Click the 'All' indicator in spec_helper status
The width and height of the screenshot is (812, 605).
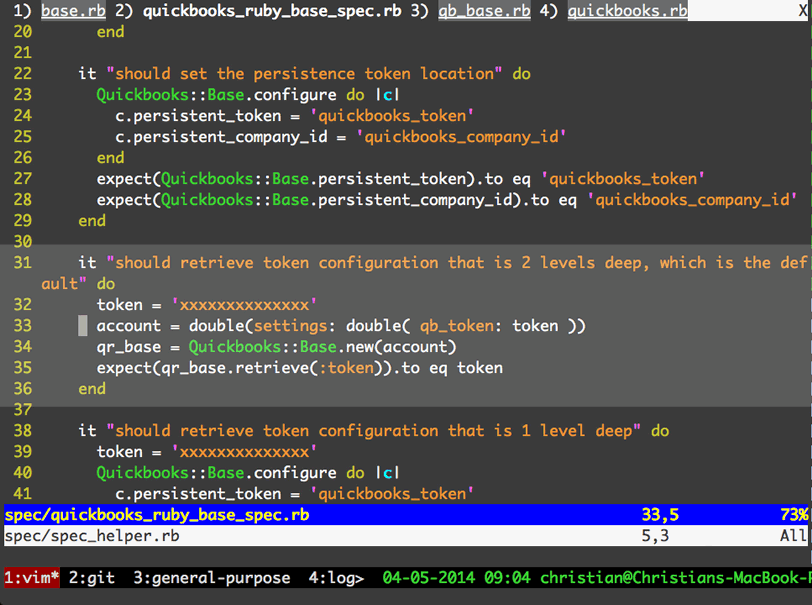(x=794, y=536)
